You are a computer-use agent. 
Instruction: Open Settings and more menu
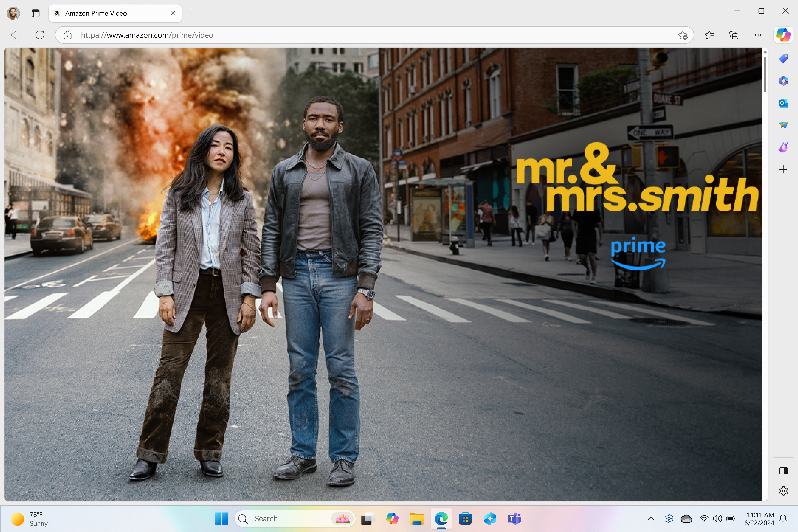pyautogui.click(x=758, y=35)
